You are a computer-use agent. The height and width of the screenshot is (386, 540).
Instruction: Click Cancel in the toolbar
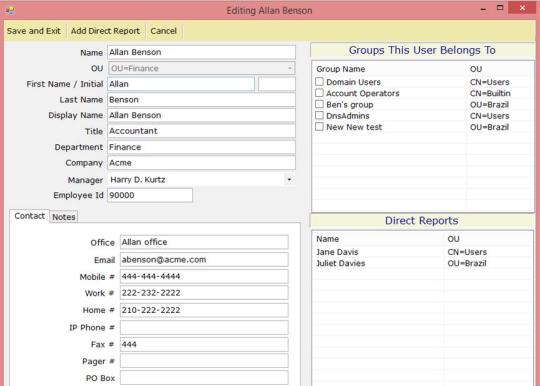click(x=164, y=31)
